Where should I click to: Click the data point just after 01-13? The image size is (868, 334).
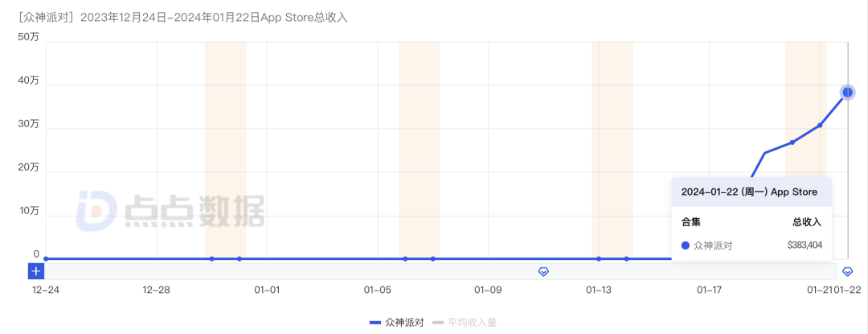(627, 259)
